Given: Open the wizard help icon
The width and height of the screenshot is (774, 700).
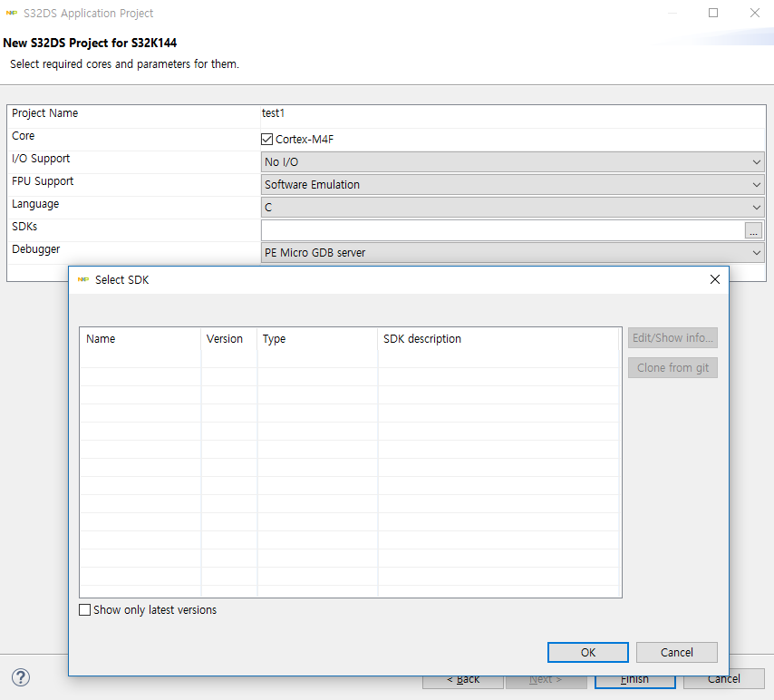Looking at the screenshot, I should click(21, 677).
